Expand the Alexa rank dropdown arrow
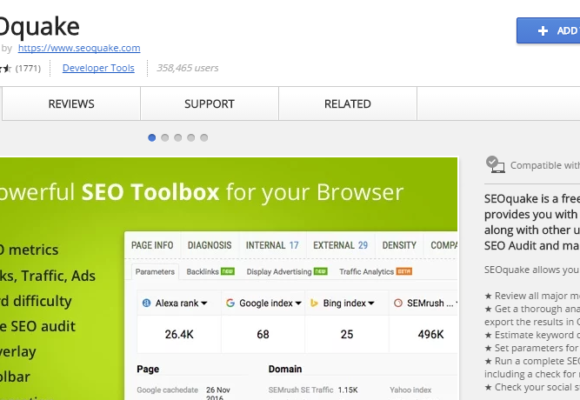This screenshot has width=580, height=400. (204, 303)
